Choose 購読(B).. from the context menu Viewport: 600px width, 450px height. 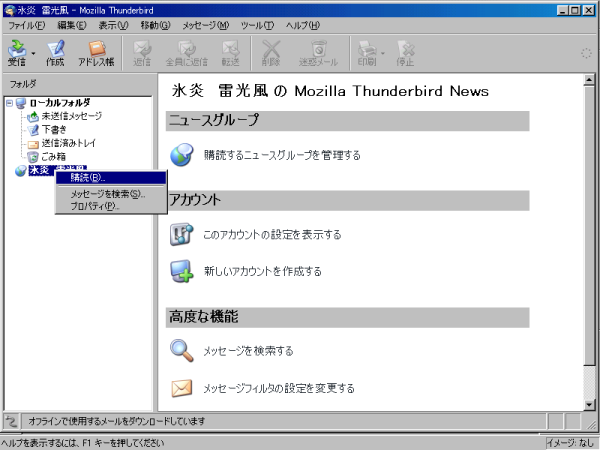tap(111, 178)
